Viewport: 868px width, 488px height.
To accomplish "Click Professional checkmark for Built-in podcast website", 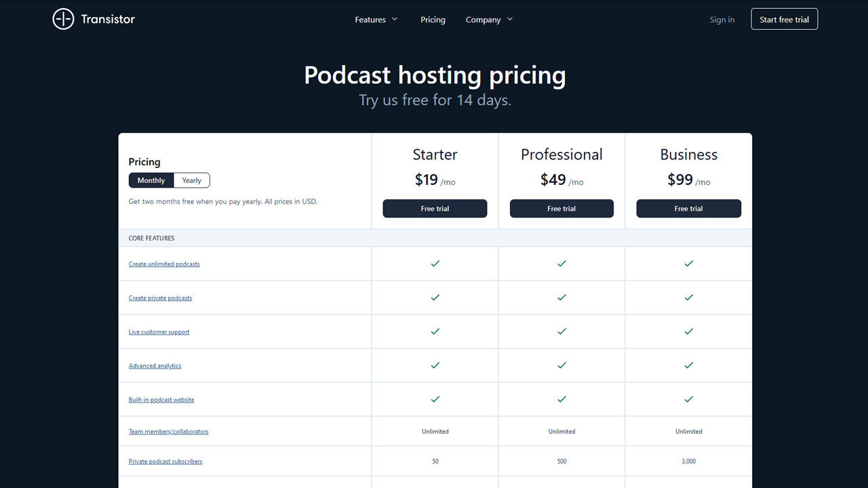I will pyautogui.click(x=561, y=399).
